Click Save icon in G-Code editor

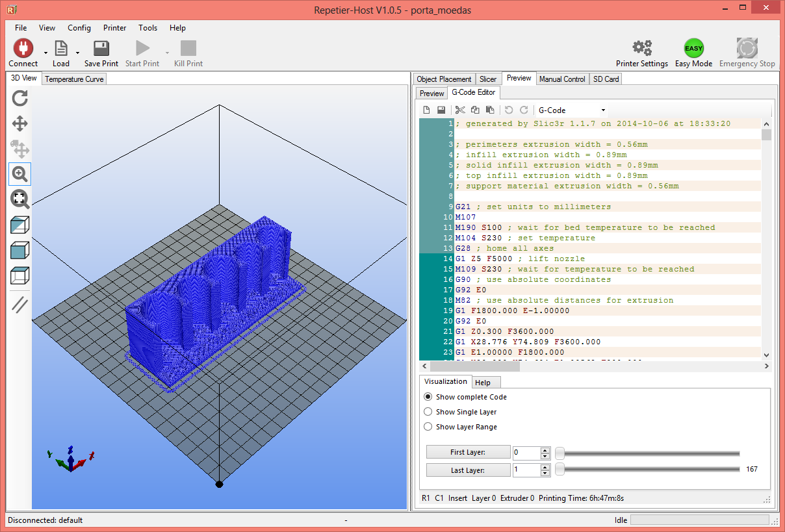click(x=441, y=110)
